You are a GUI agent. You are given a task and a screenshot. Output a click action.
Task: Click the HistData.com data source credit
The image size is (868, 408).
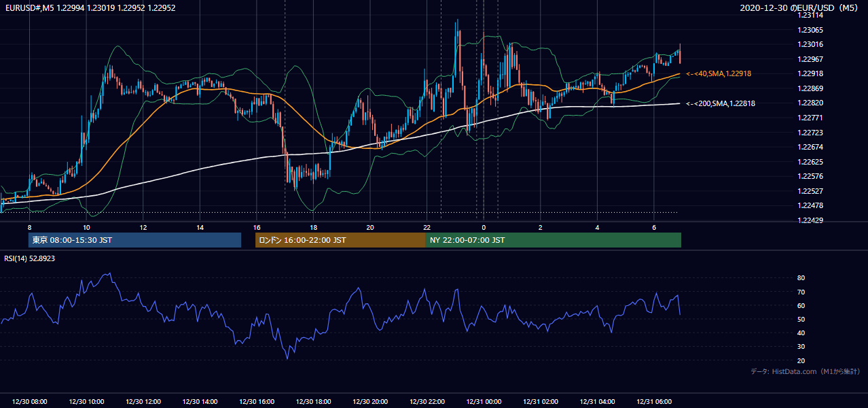(806, 371)
